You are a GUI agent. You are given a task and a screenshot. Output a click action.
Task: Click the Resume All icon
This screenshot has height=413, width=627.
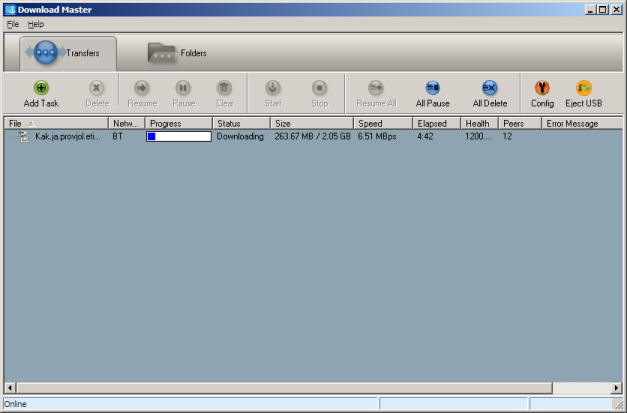coord(376,88)
